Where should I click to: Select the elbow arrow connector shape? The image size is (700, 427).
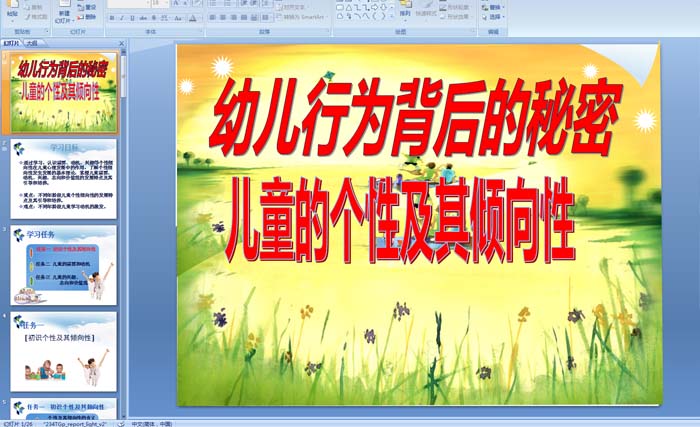365,8
